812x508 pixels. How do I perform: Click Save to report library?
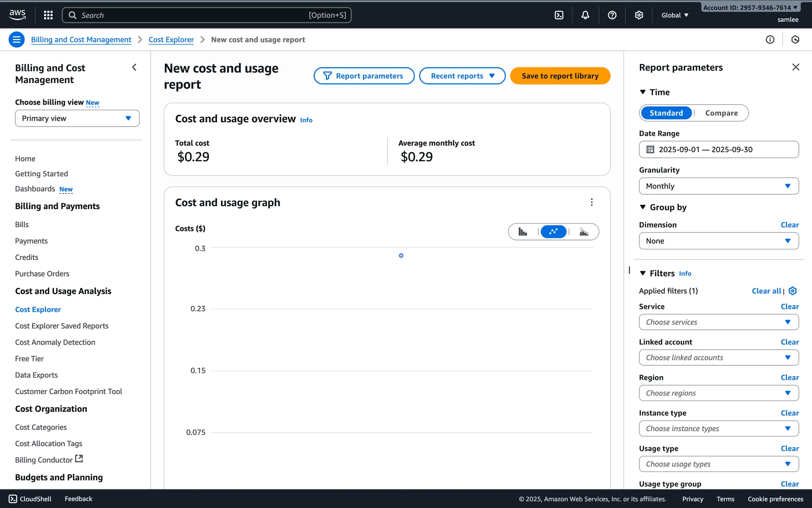coord(560,76)
